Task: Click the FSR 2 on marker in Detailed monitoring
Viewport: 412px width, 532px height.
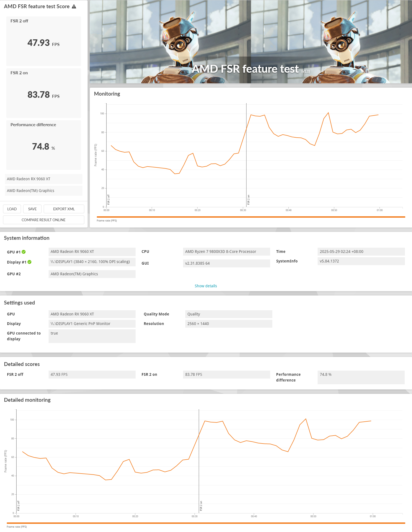Action: tap(201, 506)
